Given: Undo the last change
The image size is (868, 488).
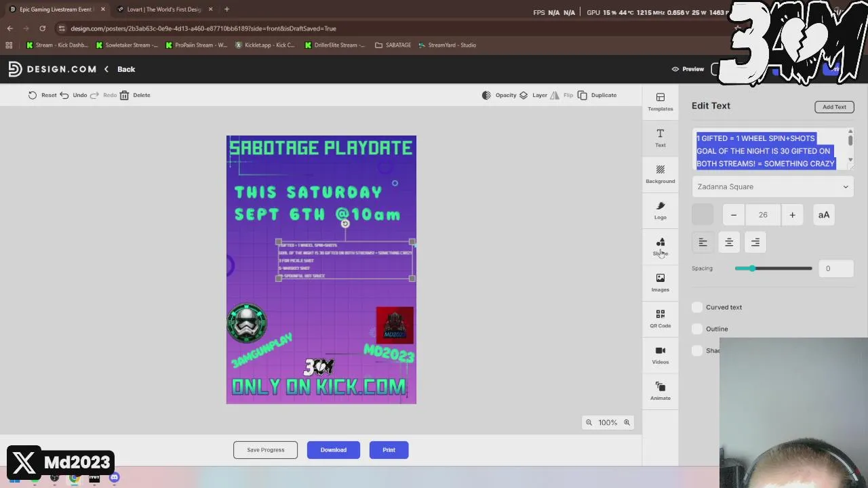Looking at the screenshot, I should point(73,95).
